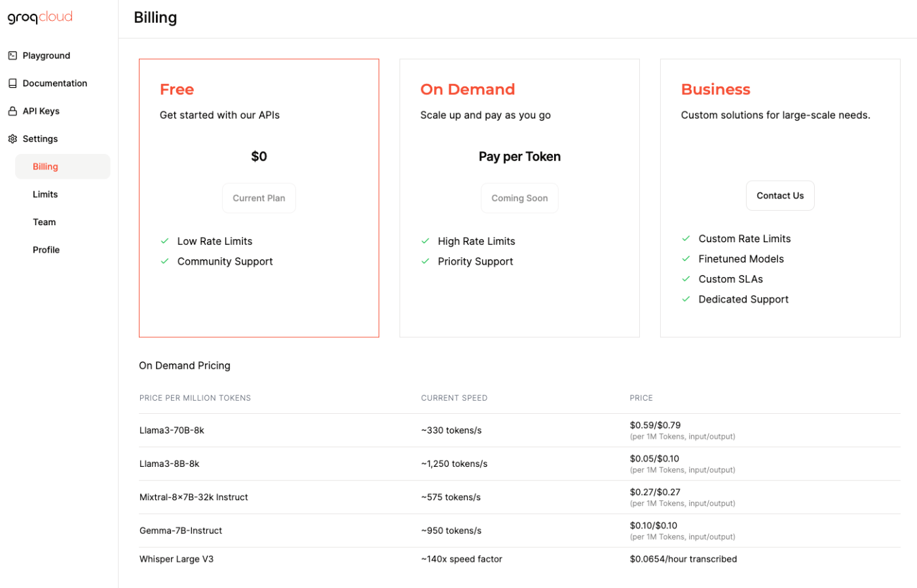Click the Documentation book icon

[12, 83]
